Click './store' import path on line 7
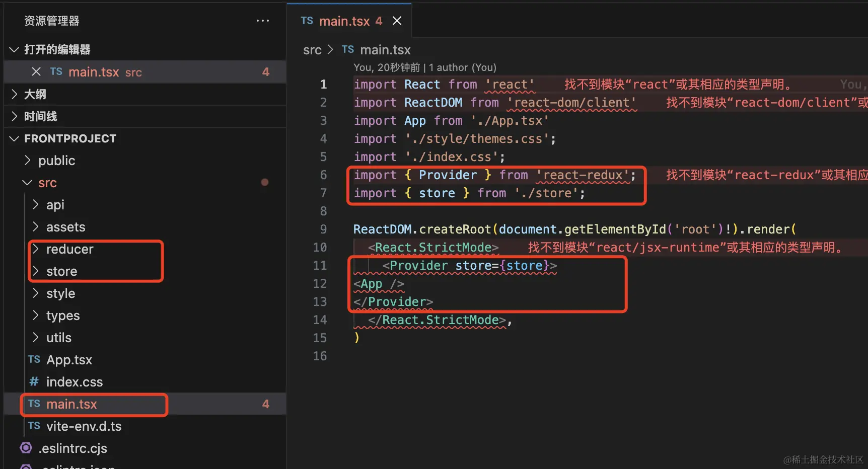This screenshot has width=868, height=469. pos(546,193)
